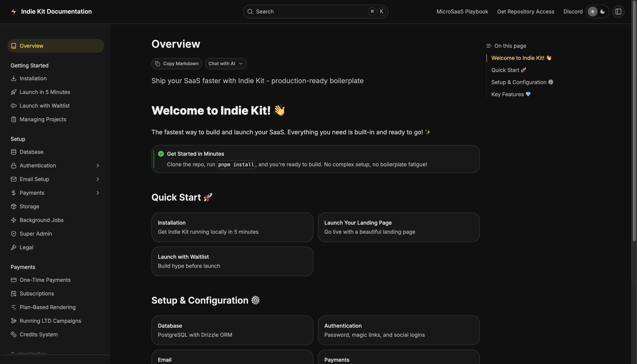Click the Installation download icon
The height and width of the screenshot is (364, 637).
point(14,78)
